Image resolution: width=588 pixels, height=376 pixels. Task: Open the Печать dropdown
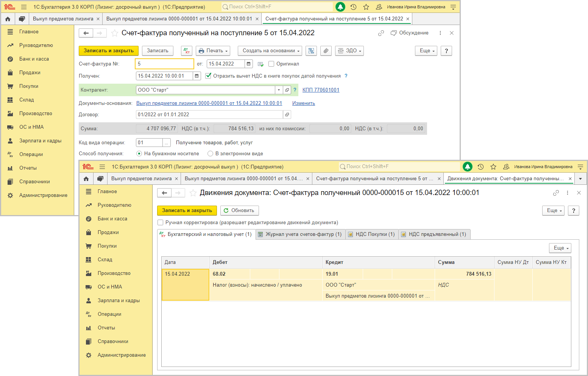(x=213, y=51)
